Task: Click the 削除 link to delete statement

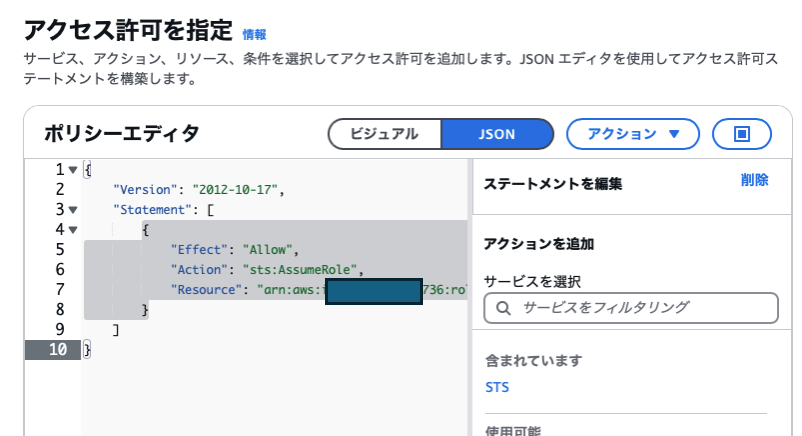Action: pyautogui.click(x=754, y=180)
